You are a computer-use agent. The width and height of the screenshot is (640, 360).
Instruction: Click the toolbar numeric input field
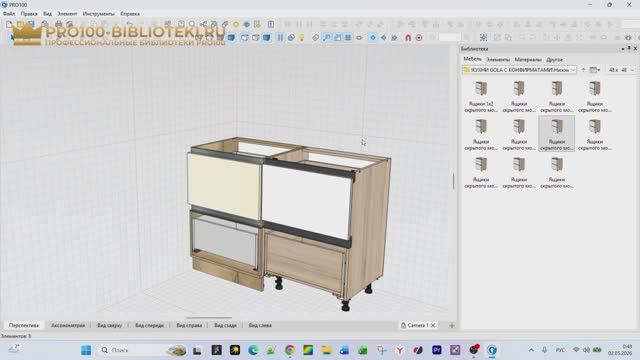(449, 38)
